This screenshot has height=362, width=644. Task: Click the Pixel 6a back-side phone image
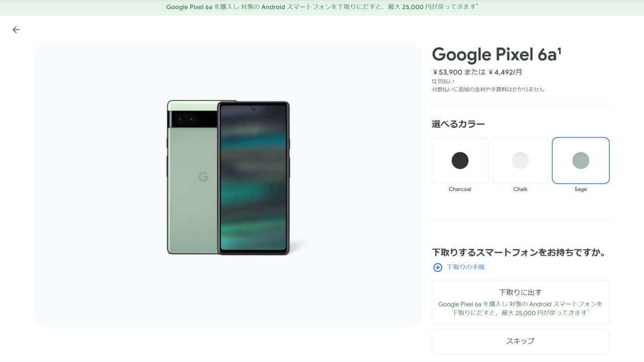click(x=192, y=177)
